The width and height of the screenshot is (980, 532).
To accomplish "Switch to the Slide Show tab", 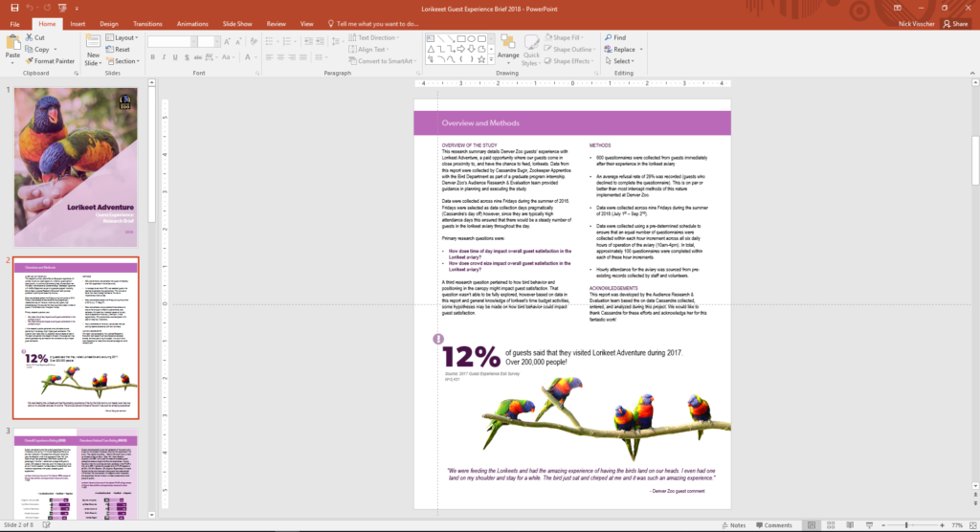I will [237, 24].
